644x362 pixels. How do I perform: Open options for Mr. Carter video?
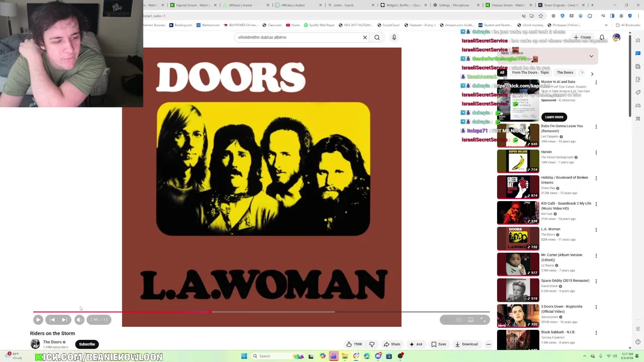(596, 255)
